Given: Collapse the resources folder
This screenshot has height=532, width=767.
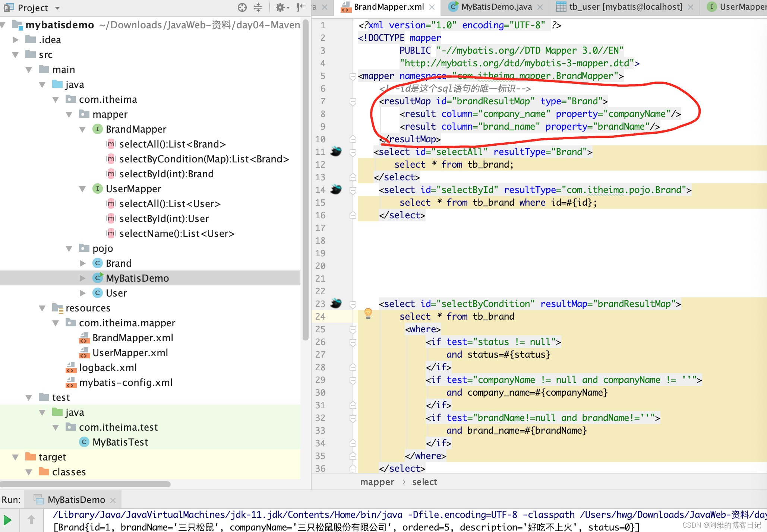Looking at the screenshot, I should coord(42,308).
